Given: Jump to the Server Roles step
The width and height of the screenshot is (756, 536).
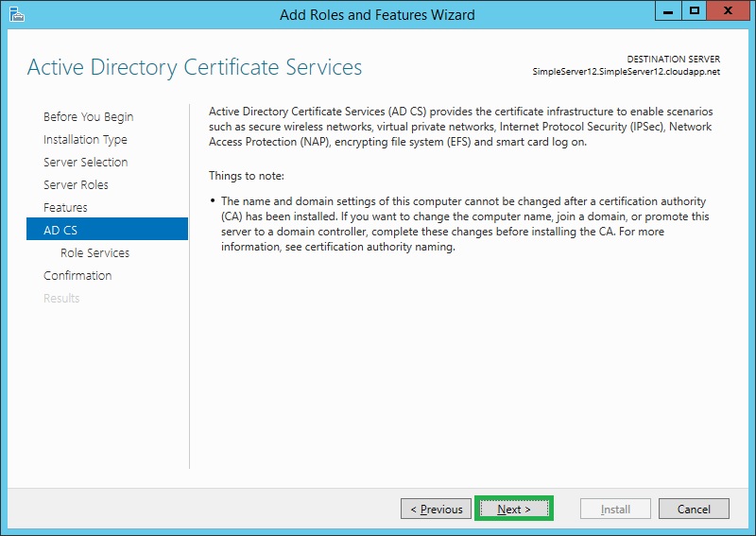Looking at the screenshot, I should tap(76, 185).
